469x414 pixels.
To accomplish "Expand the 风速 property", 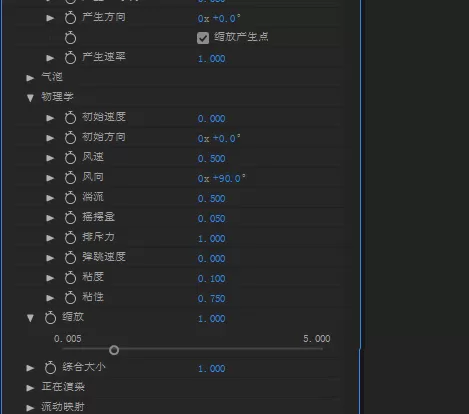I will [50, 158].
